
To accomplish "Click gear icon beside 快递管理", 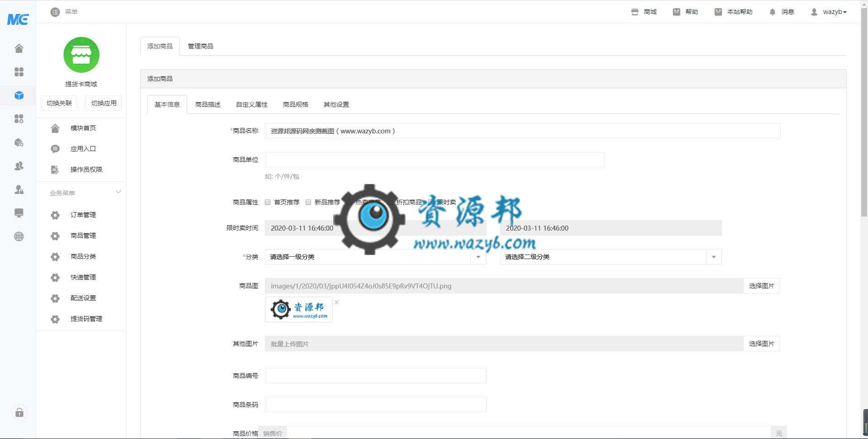I will [55, 278].
